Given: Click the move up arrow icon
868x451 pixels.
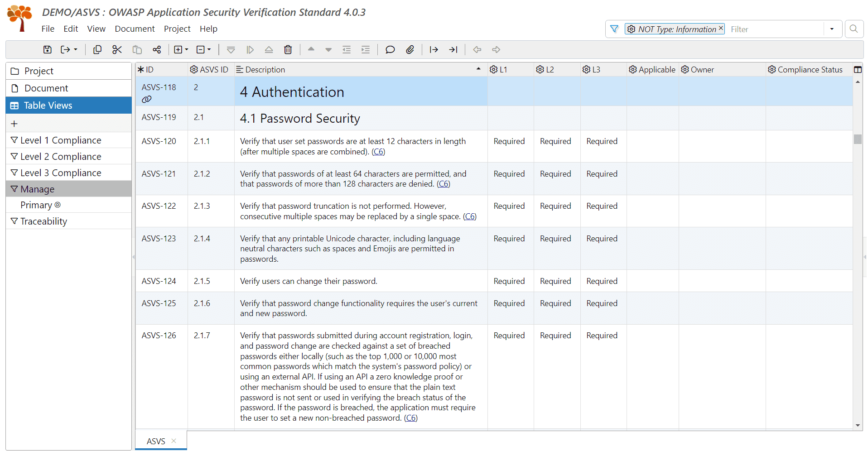Looking at the screenshot, I should pyautogui.click(x=311, y=49).
